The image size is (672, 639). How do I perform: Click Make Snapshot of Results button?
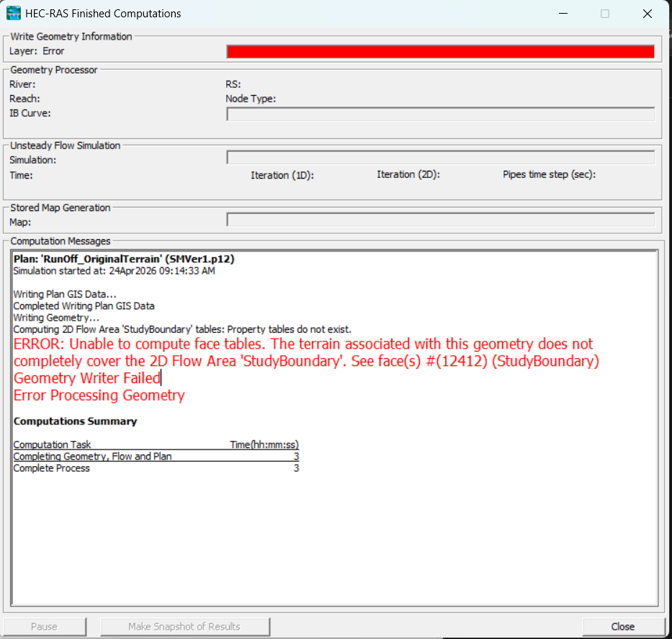click(x=184, y=627)
